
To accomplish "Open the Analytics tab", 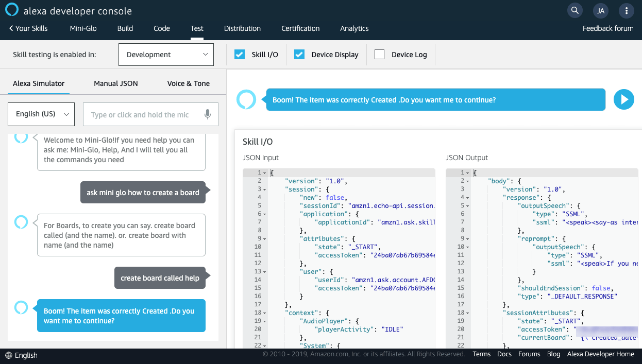I will click(x=354, y=28).
